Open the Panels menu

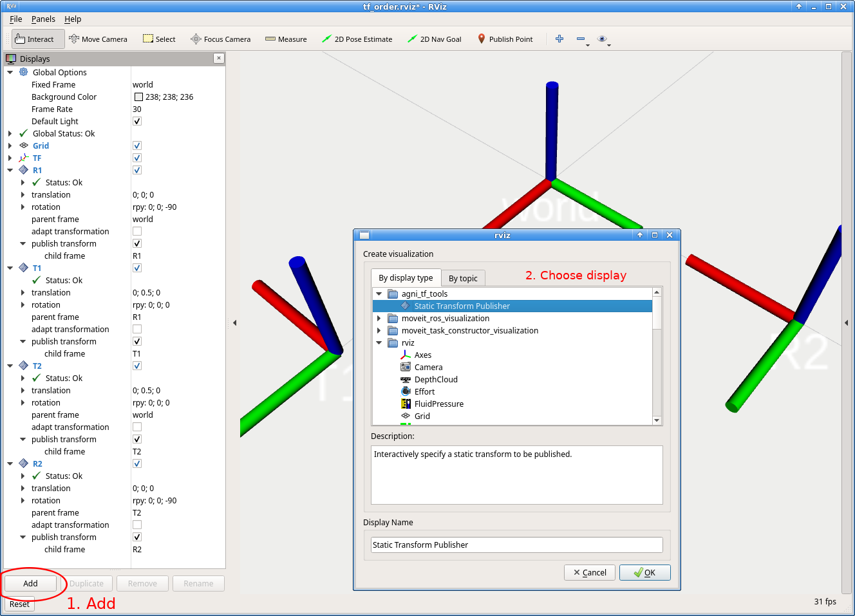click(x=42, y=19)
